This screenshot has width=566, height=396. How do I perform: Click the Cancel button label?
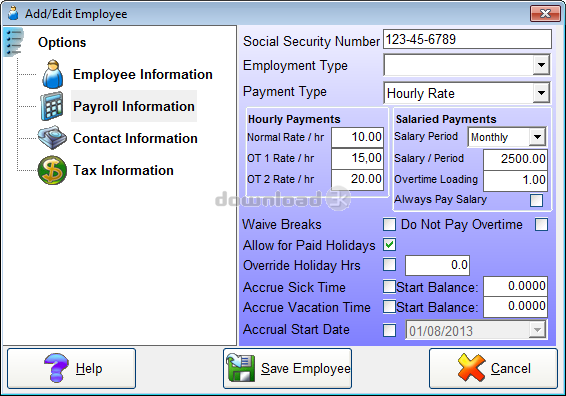pyautogui.click(x=510, y=368)
